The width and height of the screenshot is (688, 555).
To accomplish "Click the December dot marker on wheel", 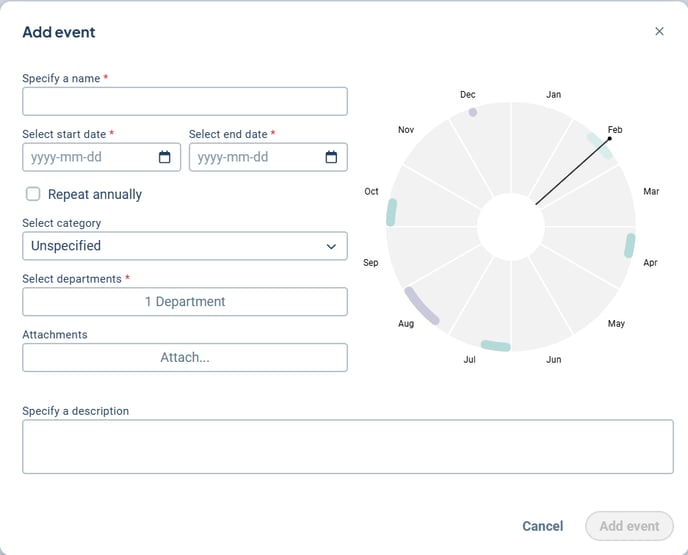I will point(473,112).
